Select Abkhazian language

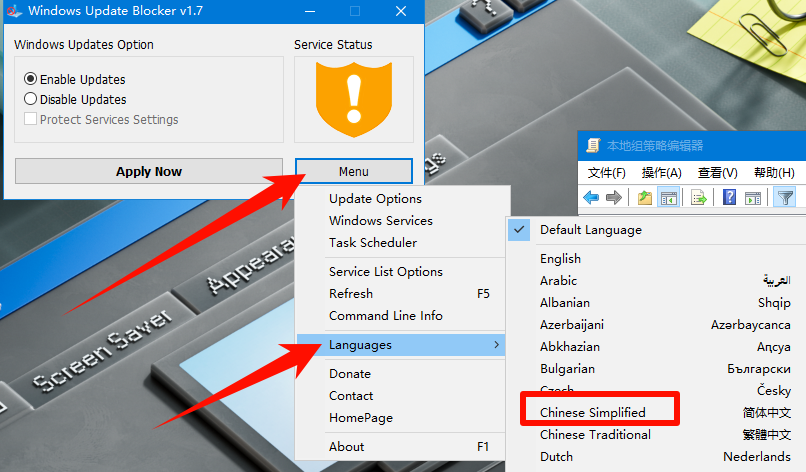pos(657,347)
